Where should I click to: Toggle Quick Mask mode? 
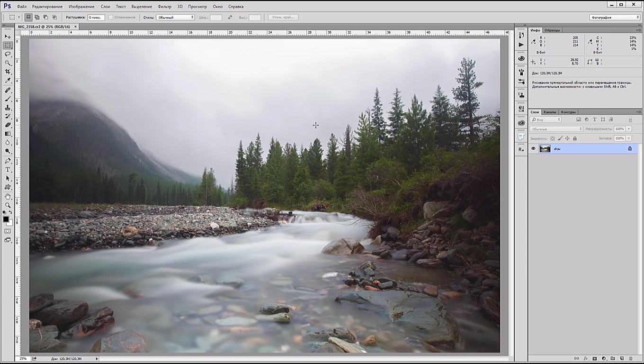tap(8, 231)
